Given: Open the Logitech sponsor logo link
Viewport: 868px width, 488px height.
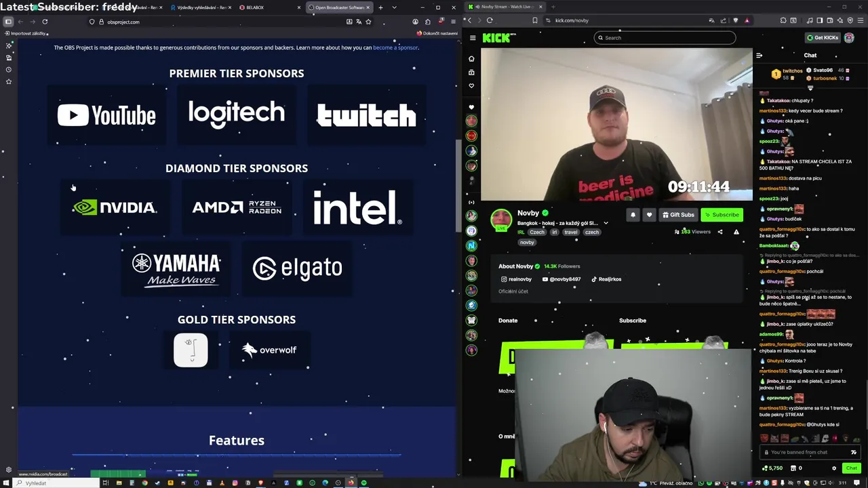Looking at the screenshot, I should click(237, 114).
